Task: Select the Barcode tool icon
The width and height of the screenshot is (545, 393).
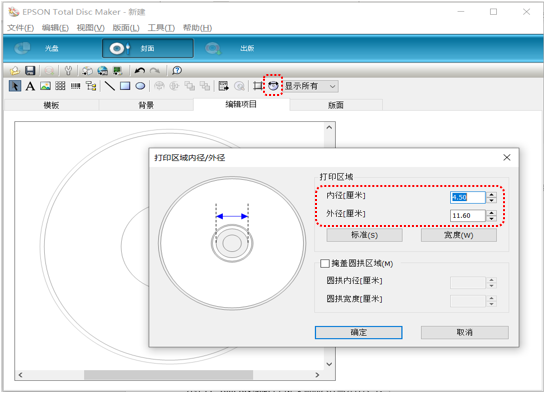Action: (x=75, y=86)
